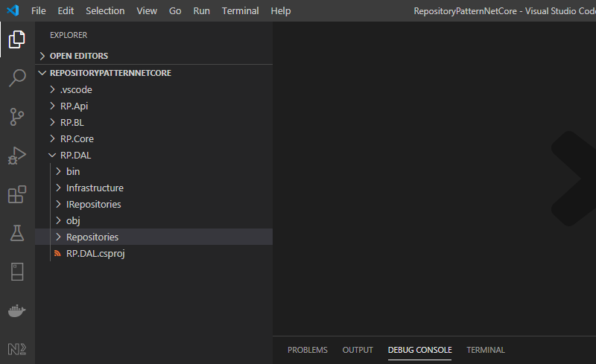The height and width of the screenshot is (364, 596).
Task: Switch to the Output tab
Action: point(358,350)
